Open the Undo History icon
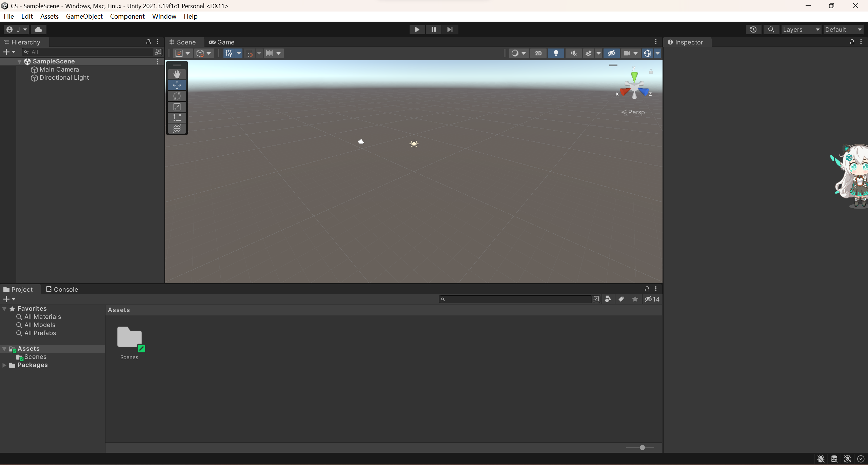This screenshot has width=868, height=465. [753, 30]
